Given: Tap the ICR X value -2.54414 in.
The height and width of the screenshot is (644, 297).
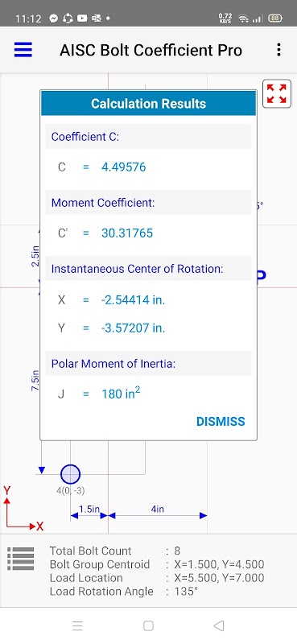Looking at the screenshot, I should point(133,300).
